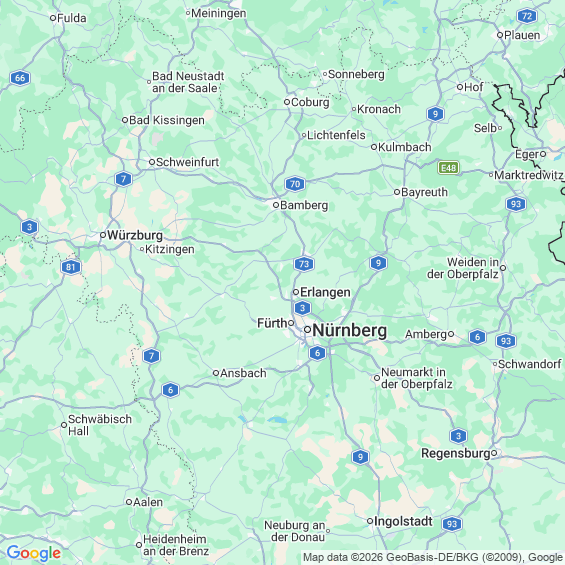The image size is (565, 565).
Task: Click the map data copyright text
Action: 433,557
